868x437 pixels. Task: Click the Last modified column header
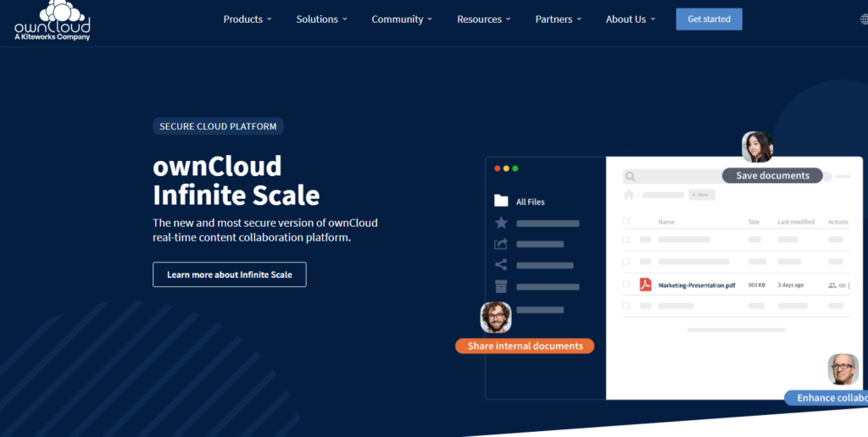796,222
